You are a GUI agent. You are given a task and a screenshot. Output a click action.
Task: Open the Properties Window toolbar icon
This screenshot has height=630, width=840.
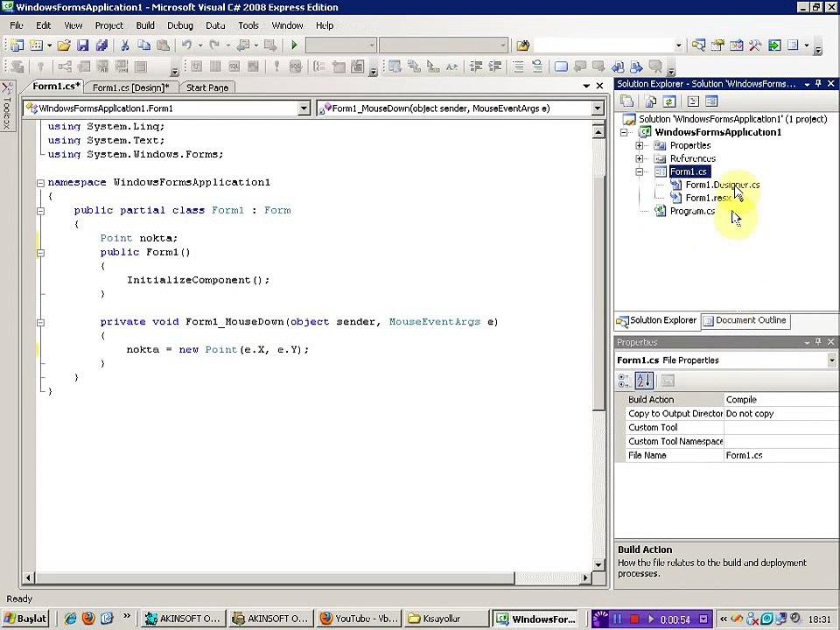coord(717,45)
